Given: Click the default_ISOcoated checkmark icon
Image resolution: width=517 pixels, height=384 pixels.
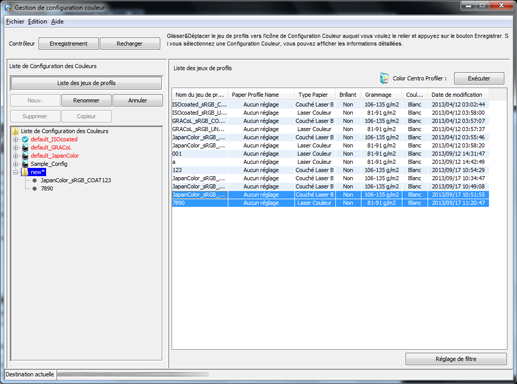Looking at the screenshot, I should click(x=25, y=139).
